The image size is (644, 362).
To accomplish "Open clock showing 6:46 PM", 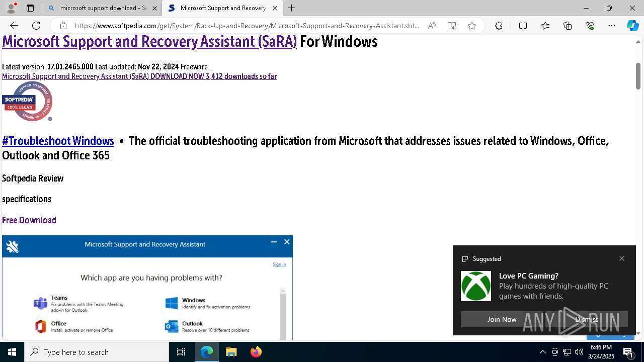I will (x=602, y=352).
